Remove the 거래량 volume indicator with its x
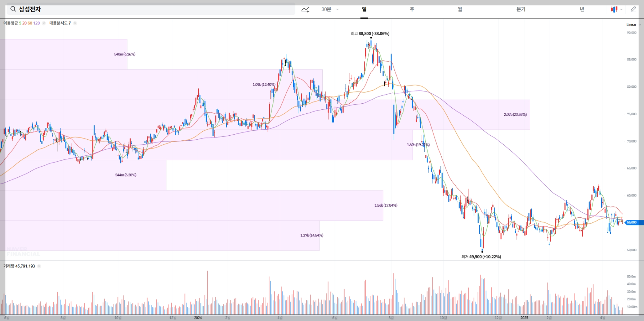 39,266
